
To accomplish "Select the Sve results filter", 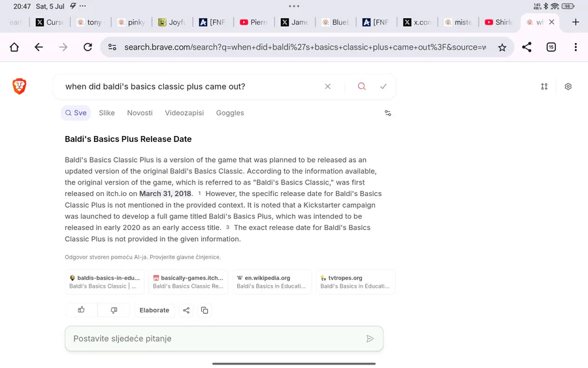I will pyautogui.click(x=76, y=113).
